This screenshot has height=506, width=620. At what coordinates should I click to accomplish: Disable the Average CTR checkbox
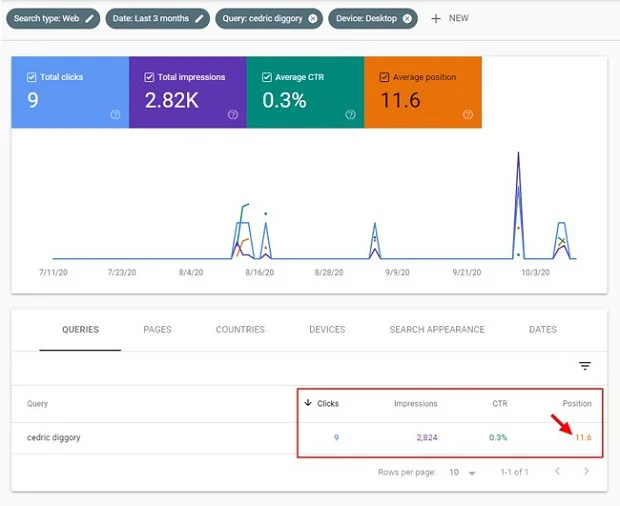pyautogui.click(x=267, y=77)
